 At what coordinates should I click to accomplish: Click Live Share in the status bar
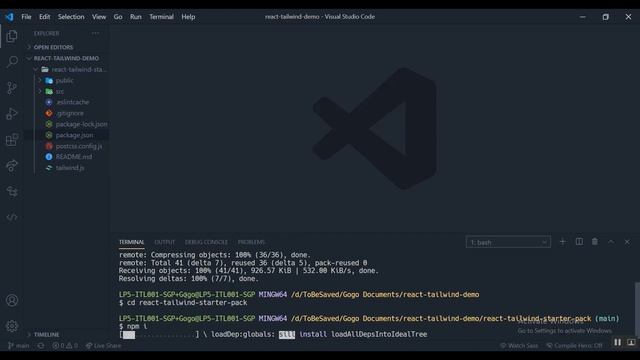point(103,345)
